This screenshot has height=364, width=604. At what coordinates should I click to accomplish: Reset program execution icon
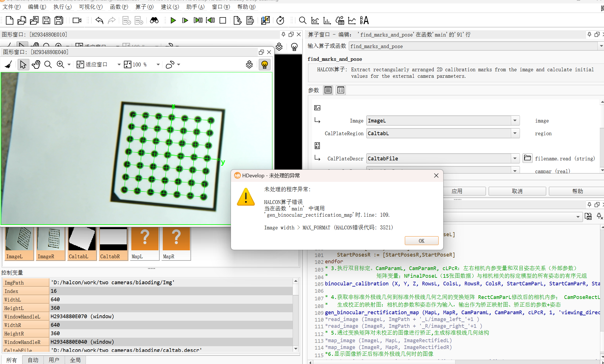point(237,20)
